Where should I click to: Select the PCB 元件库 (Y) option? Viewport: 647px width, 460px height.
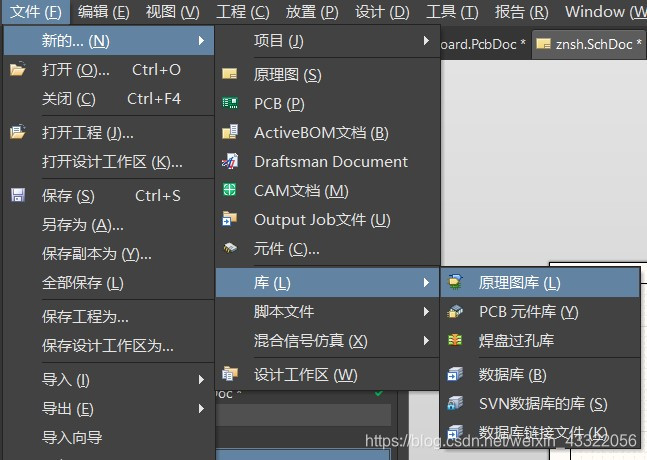pos(540,311)
